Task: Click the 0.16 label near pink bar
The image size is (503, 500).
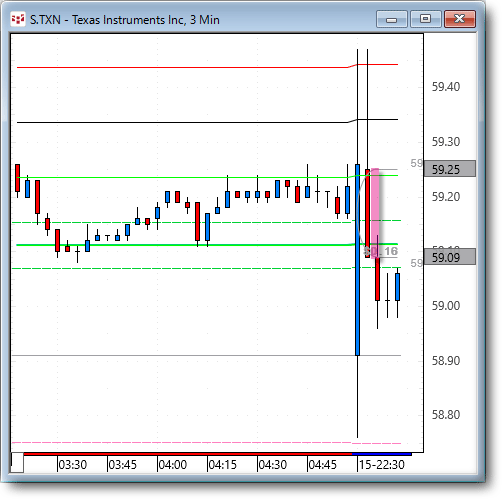Action: [381, 251]
